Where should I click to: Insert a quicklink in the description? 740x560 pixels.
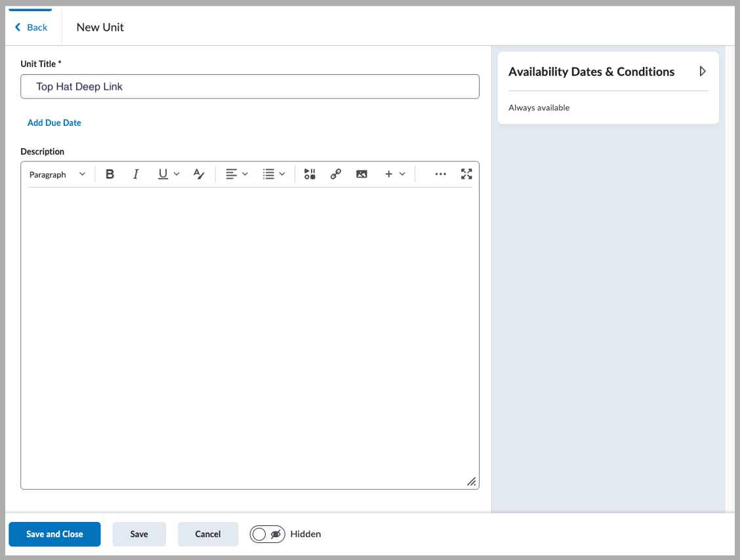[335, 174]
